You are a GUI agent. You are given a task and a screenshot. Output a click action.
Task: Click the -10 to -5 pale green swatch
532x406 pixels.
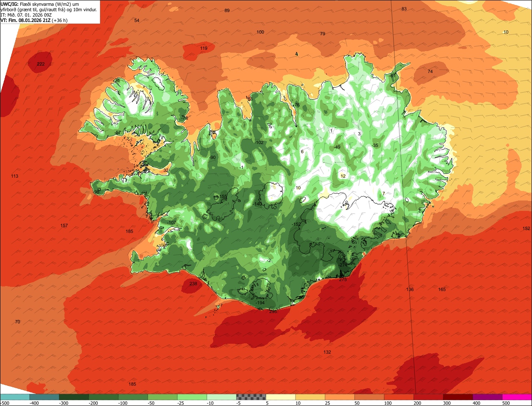[222, 397]
